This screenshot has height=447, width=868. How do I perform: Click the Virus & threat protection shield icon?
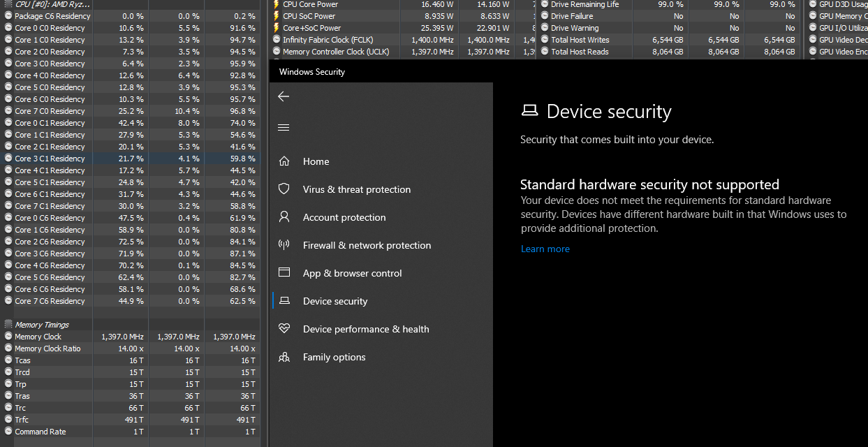click(x=284, y=189)
